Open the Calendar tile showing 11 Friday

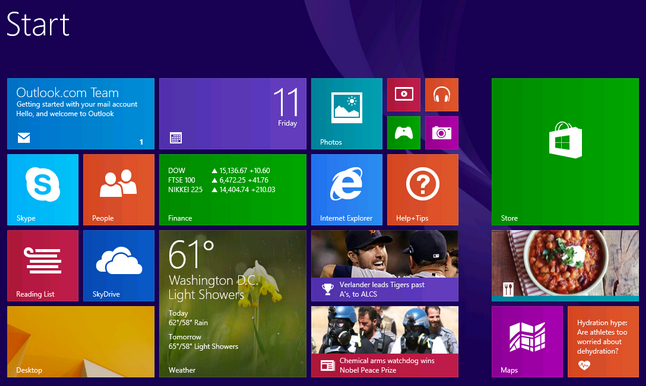[x=233, y=114]
